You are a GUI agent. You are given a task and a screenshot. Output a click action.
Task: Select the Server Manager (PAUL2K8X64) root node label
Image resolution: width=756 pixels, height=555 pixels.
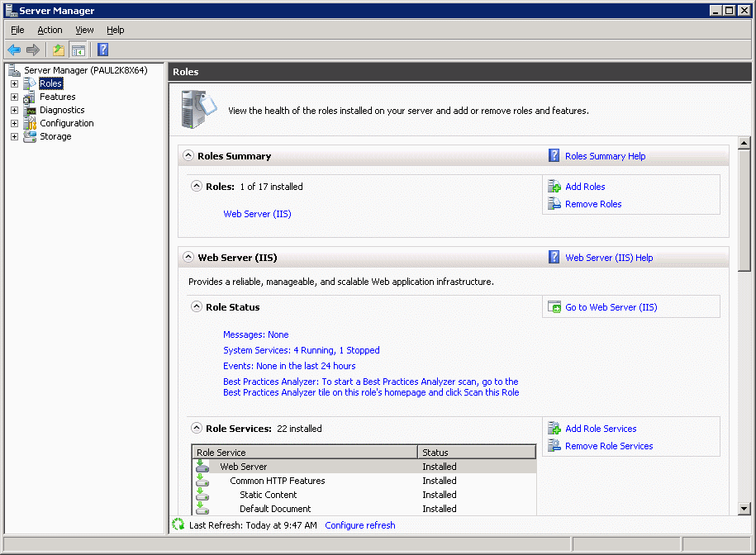click(x=86, y=70)
